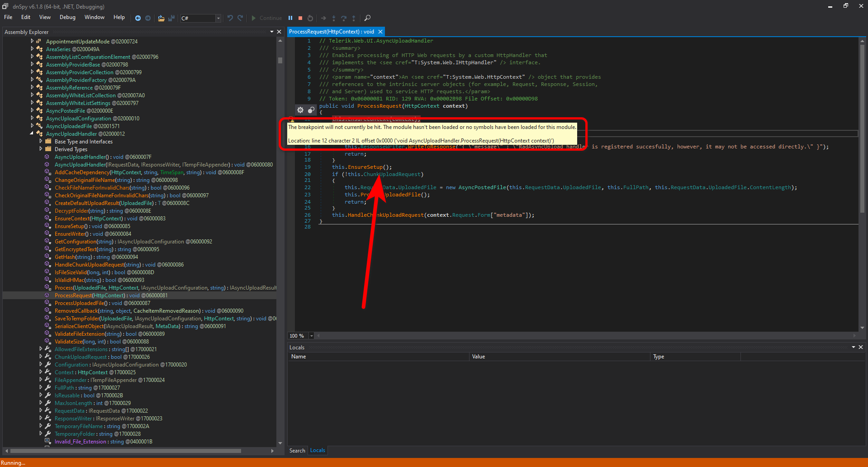The width and height of the screenshot is (868, 467).
Task: Click the Navigate Backward arrow icon
Action: tap(138, 18)
